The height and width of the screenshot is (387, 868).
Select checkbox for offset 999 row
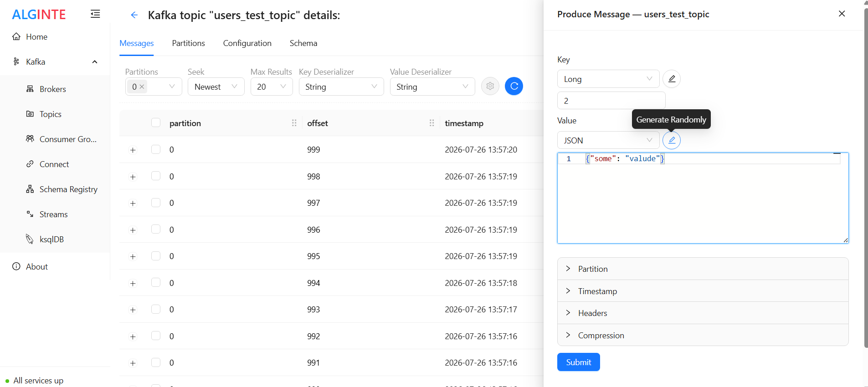pyautogui.click(x=156, y=149)
